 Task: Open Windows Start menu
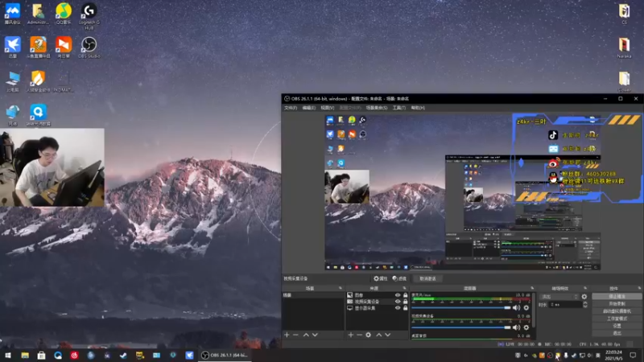pyautogui.click(x=8, y=356)
